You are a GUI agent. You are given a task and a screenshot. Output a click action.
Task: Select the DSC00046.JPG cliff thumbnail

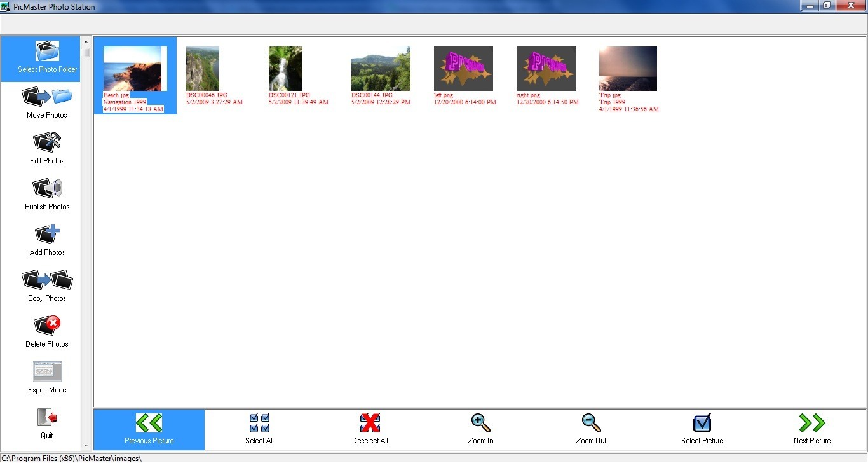coord(203,69)
